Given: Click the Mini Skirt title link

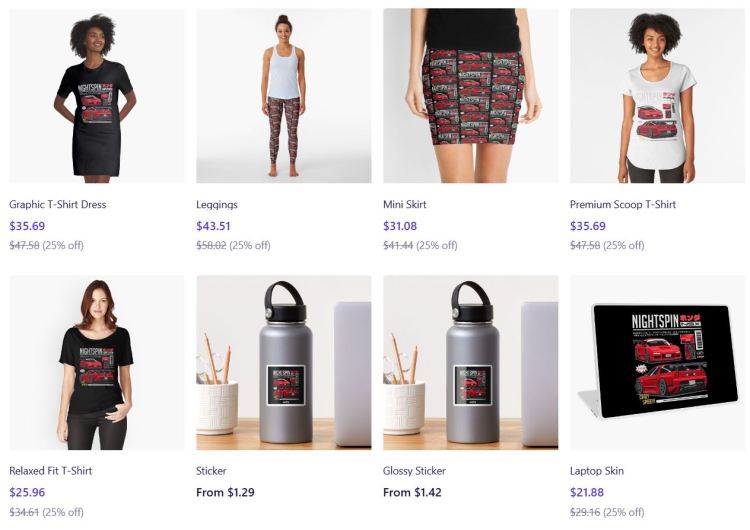Looking at the screenshot, I should 405,204.
